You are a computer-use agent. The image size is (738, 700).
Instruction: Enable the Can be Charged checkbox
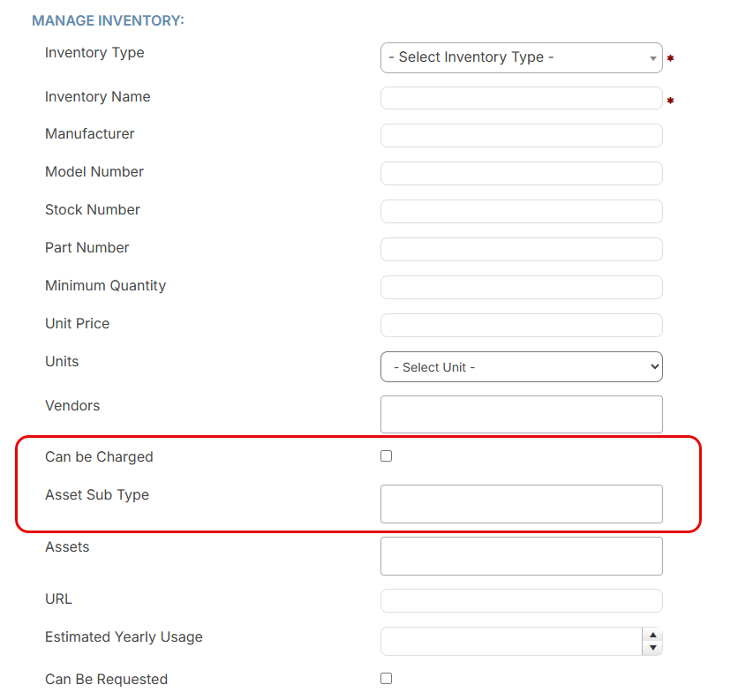click(386, 455)
